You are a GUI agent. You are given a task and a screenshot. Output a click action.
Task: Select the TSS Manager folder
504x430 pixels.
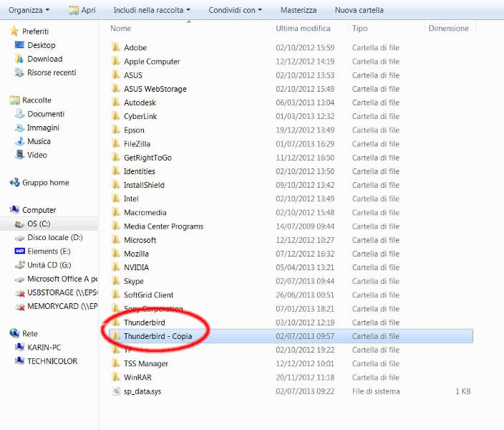pyautogui.click(x=146, y=363)
